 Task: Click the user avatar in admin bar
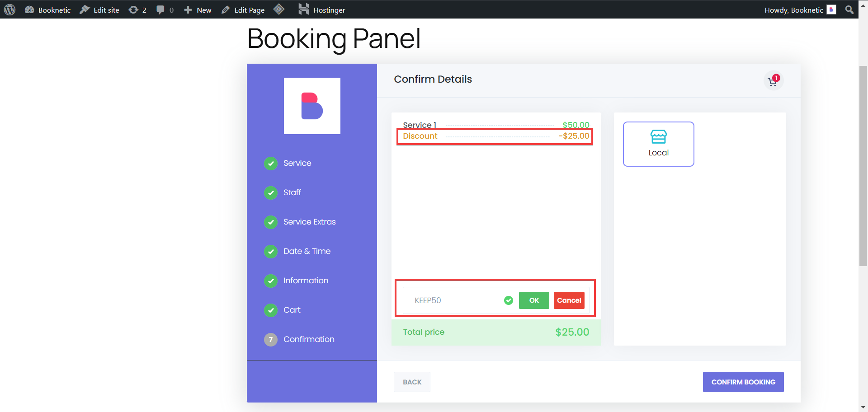click(x=831, y=9)
